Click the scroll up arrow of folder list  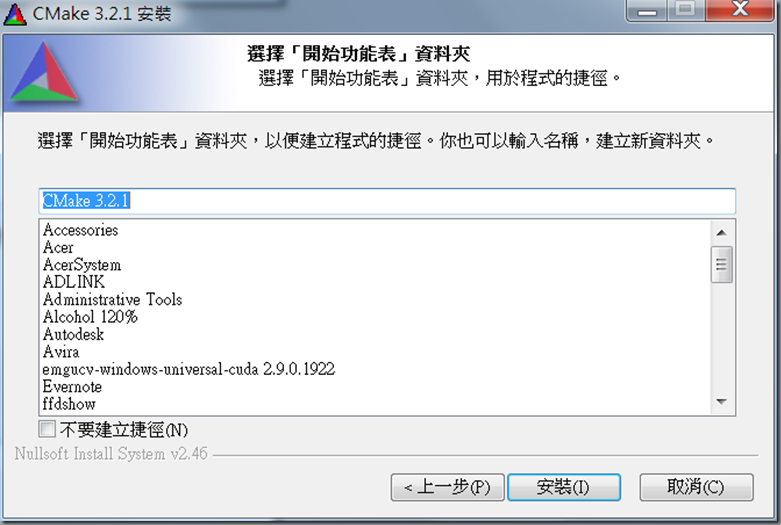point(721,233)
